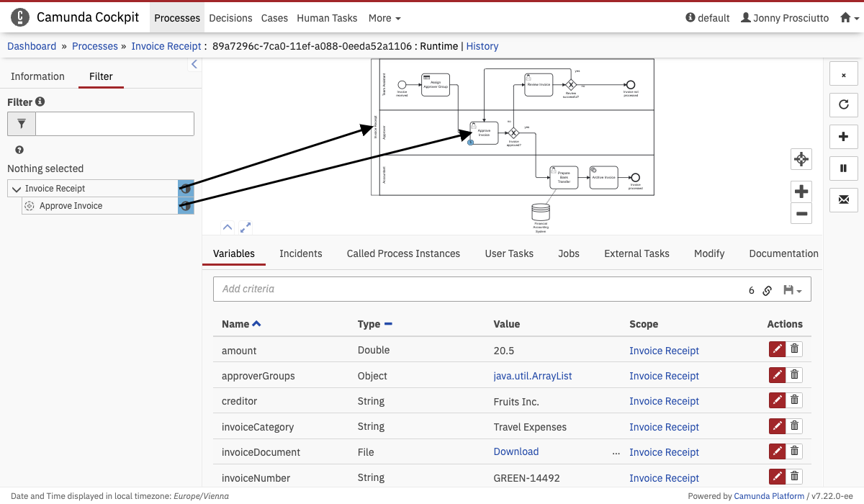Open the History view link
Screen dimensions: 864x504
point(482,46)
